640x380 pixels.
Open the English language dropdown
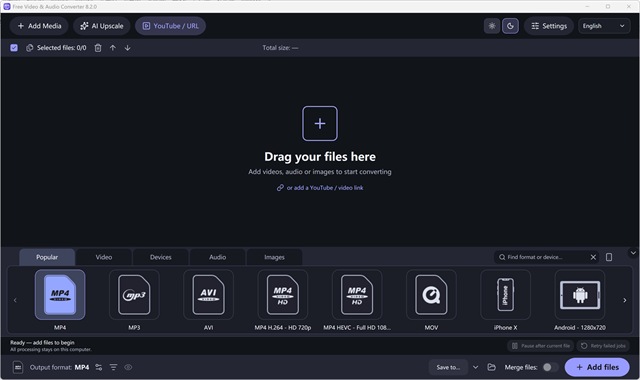[604, 26]
